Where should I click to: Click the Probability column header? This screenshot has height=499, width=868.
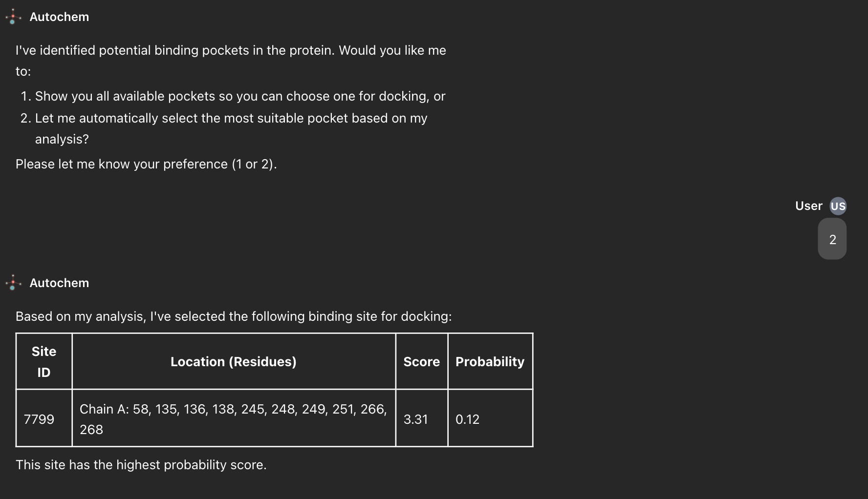click(x=490, y=362)
